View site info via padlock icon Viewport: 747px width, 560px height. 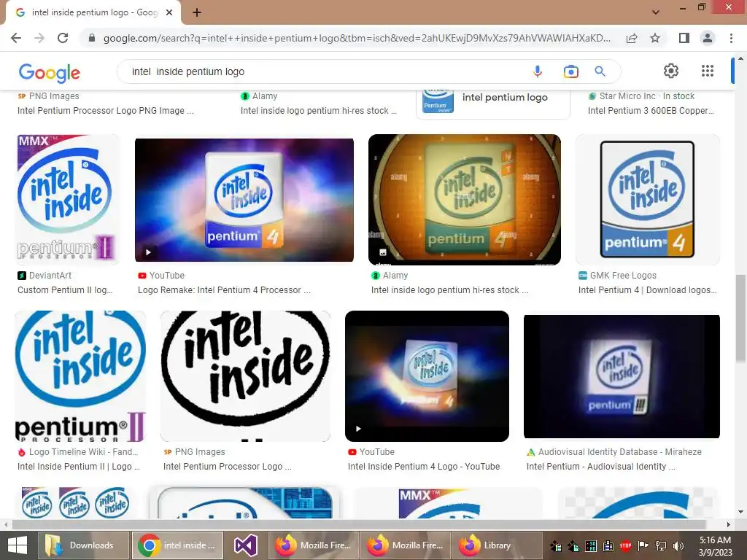pyautogui.click(x=92, y=38)
